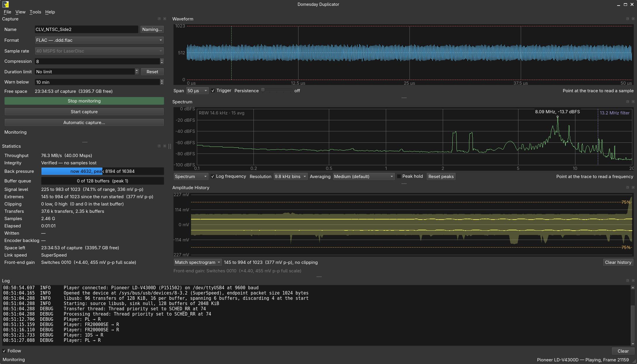The image size is (637, 364).
Task: Click the Naming... button
Action: 152,29
